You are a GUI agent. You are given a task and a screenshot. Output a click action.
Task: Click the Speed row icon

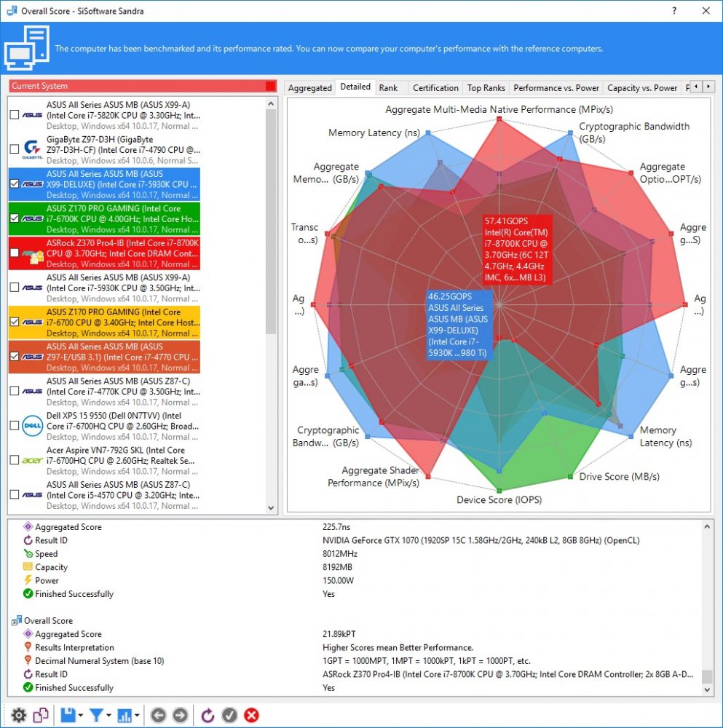28,553
